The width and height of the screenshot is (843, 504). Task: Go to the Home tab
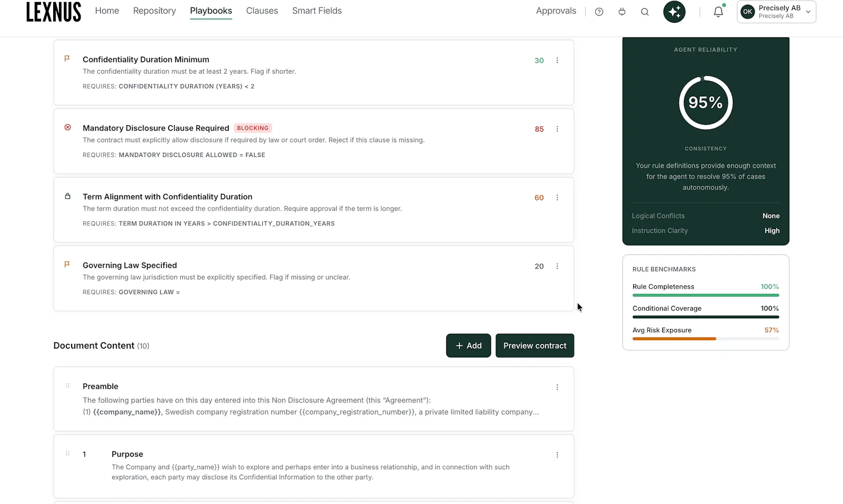point(107,11)
